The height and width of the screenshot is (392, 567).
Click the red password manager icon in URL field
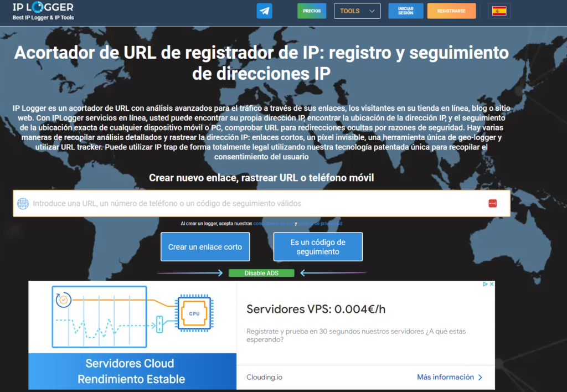click(x=492, y=204)
